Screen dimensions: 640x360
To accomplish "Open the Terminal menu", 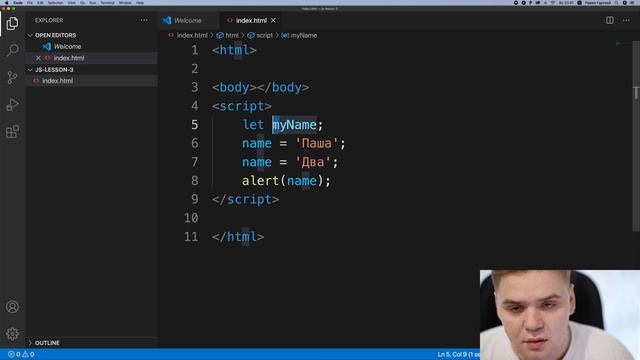I will click(x=107, y=3).
